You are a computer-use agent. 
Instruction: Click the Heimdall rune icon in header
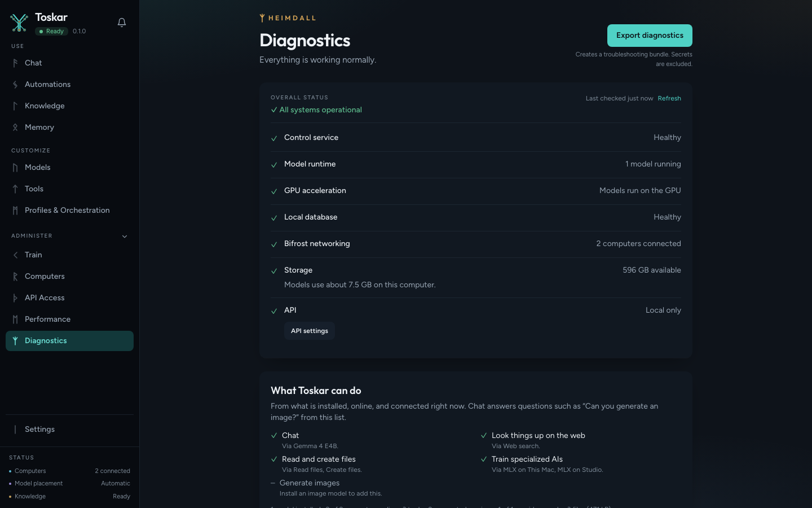pyautogui.click(x=262, y=18)
